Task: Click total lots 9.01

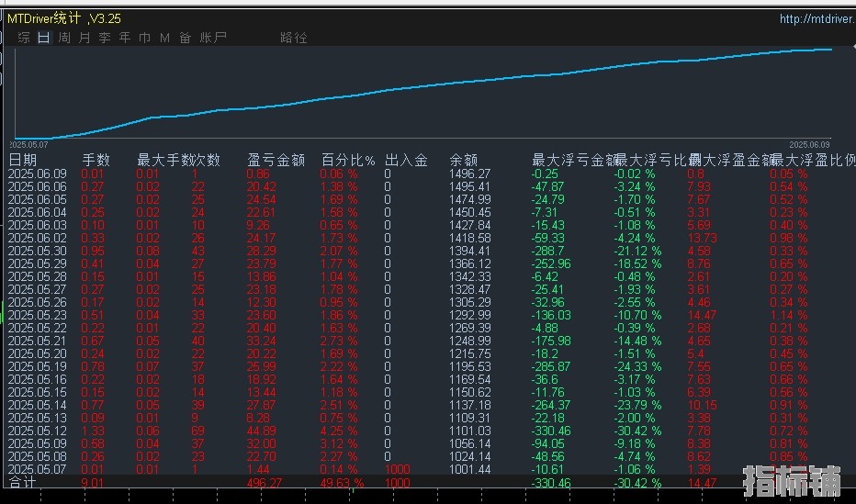Action: pos(92,483)
